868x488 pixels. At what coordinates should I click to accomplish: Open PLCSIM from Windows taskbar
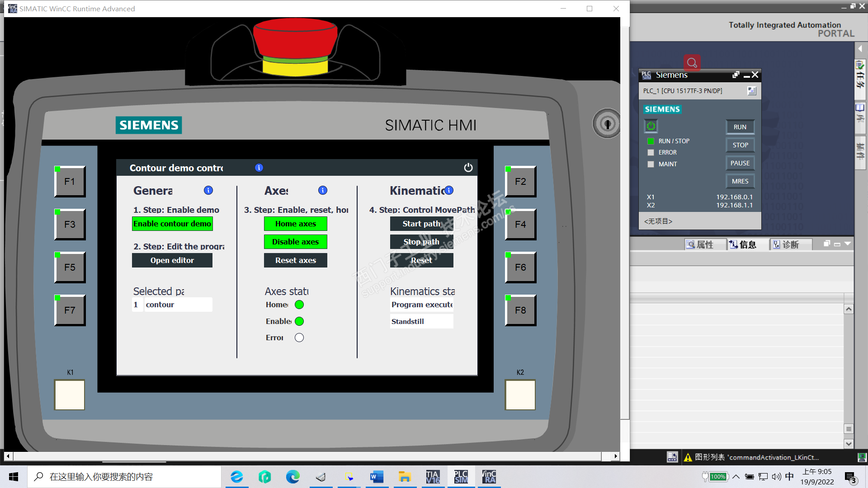[x=461, y=477]
